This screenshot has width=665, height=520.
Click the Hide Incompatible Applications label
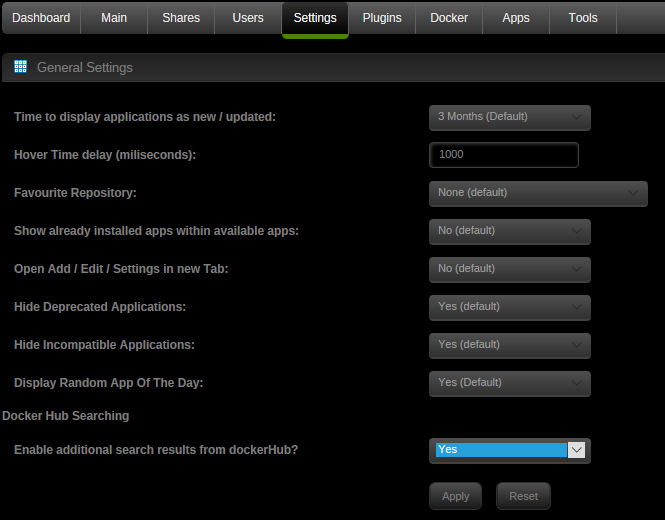point(104,345)
